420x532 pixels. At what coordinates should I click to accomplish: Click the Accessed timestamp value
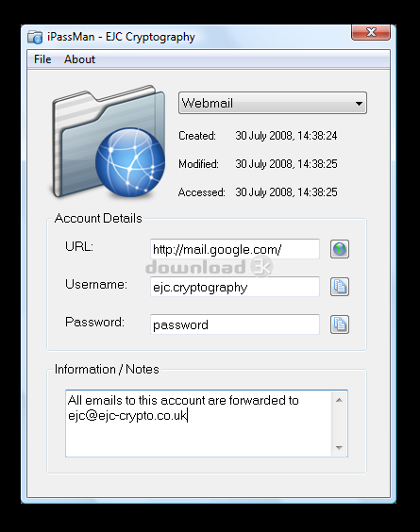click(286, 192)
